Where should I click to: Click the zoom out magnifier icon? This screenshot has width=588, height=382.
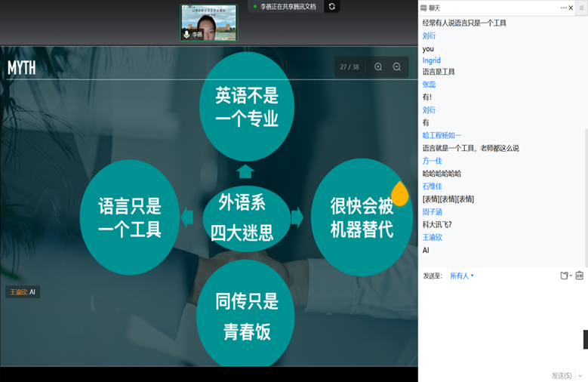click(x=397, y=67)
